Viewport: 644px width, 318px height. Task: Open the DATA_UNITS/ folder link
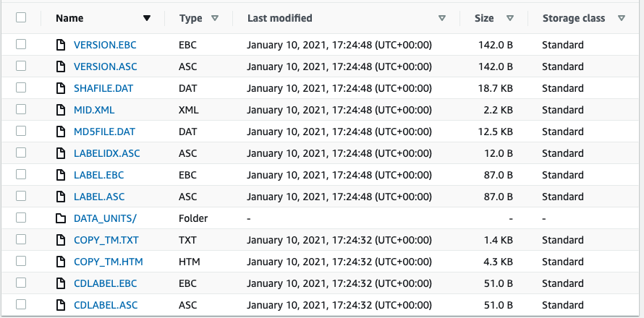105,218
